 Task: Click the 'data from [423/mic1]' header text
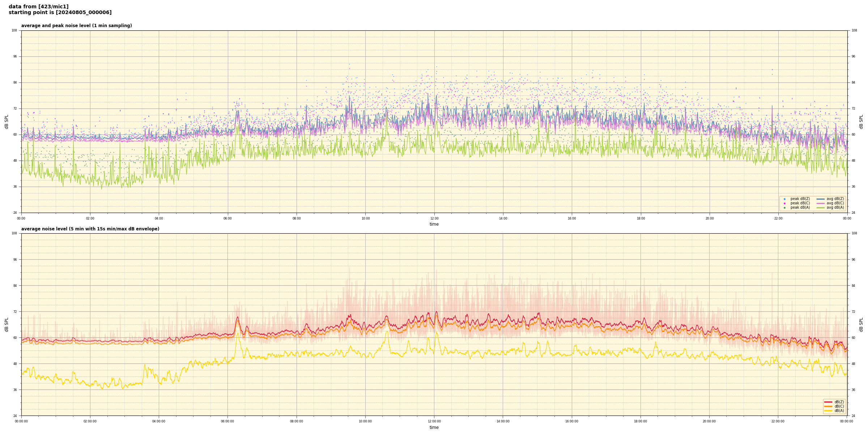pyautogui.click(x=38, y=7)
